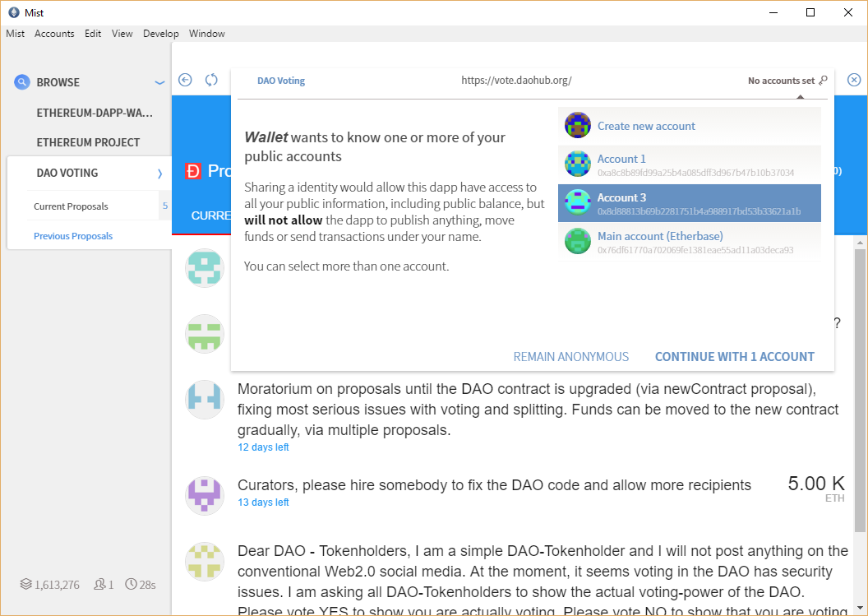The height and width of the screenshot is (616, 868).
Task: Click the page's vertical scrollbar thumb
Action: (x=860, y=391)
